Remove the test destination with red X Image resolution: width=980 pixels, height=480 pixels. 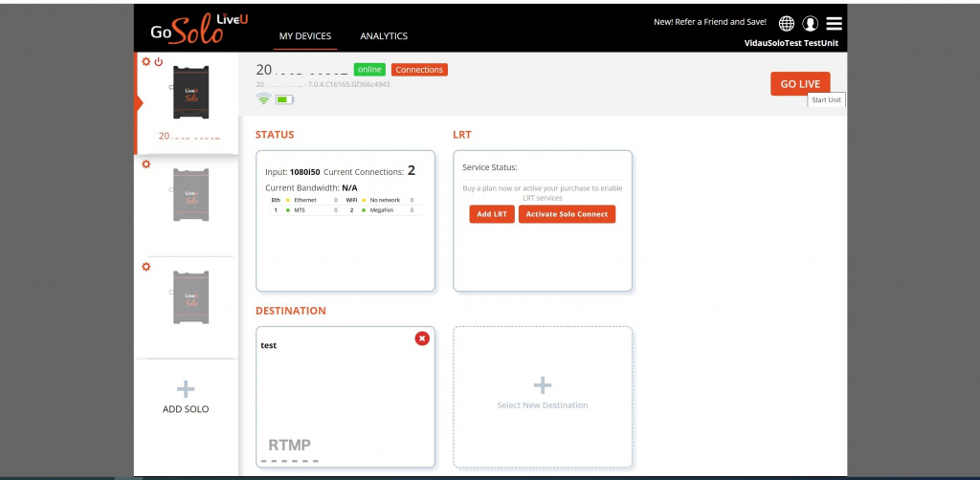422,338
